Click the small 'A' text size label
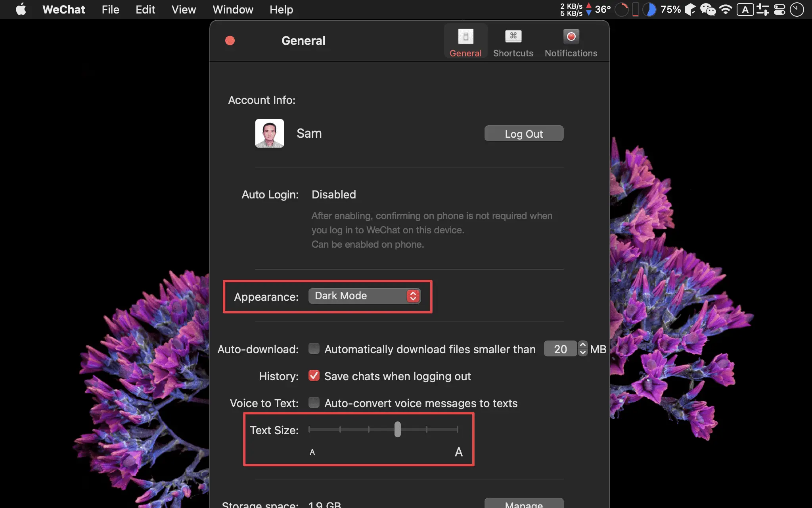 click(x=312, y=452)
